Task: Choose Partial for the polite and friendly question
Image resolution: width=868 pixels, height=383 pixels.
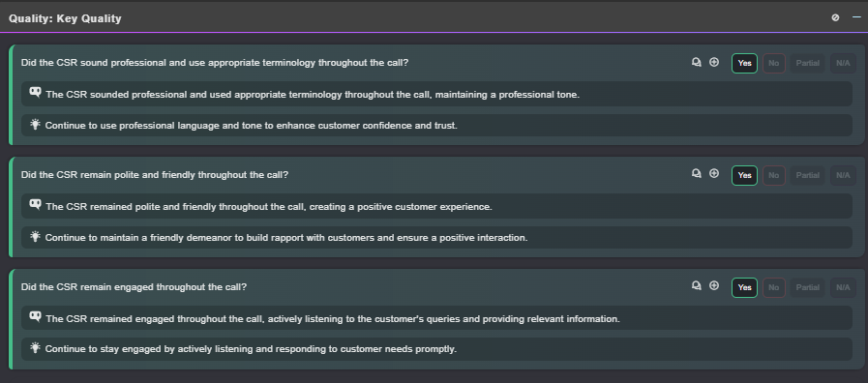Action: (x=808, y=175)
